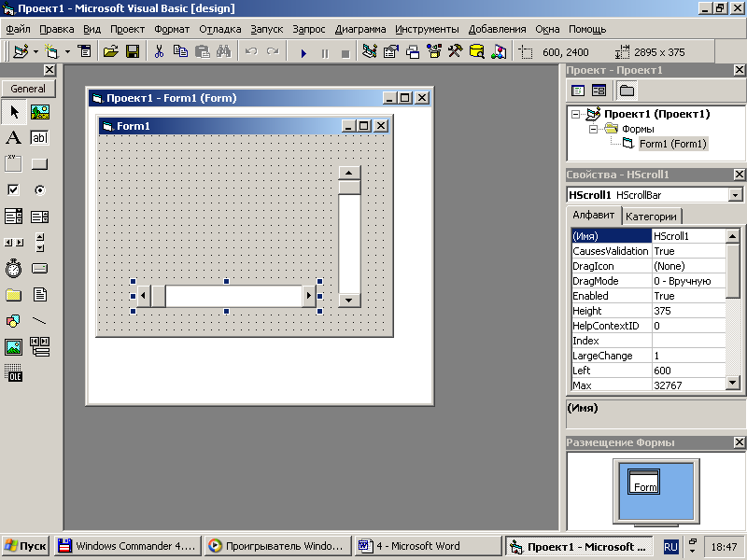Viewport: 747px width, 560px height.
Task: Open the Инструменты menu
Action: coord(427,29)
